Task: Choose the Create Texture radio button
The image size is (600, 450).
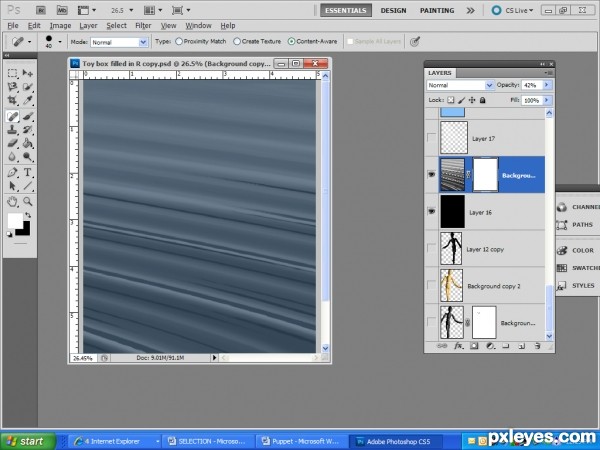Action: (237, 41)
